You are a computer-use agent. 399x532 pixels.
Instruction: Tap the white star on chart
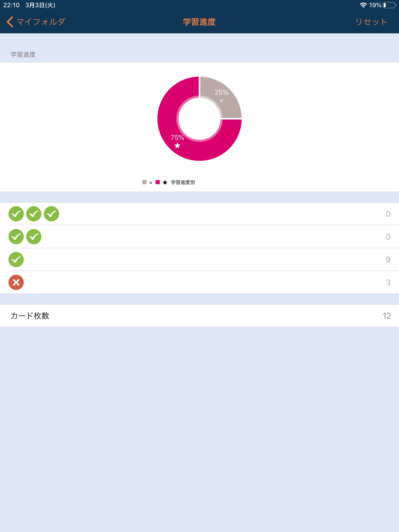point(177,145)
